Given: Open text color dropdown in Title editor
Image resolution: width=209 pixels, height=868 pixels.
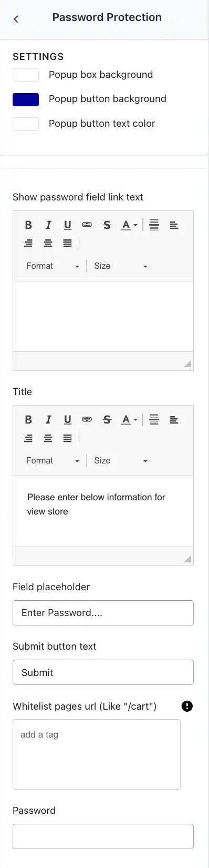Looking at the screenshot, I should point(129,419).
